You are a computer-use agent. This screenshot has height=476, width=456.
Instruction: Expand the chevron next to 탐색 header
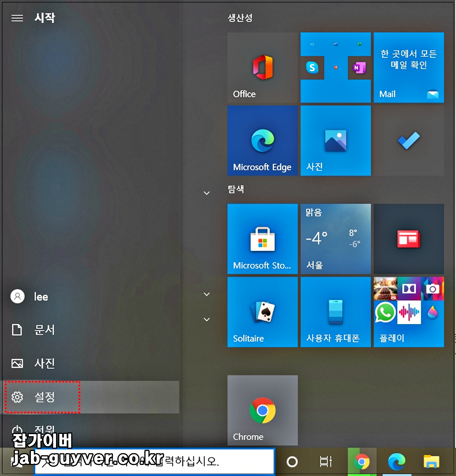pos(207,193)
